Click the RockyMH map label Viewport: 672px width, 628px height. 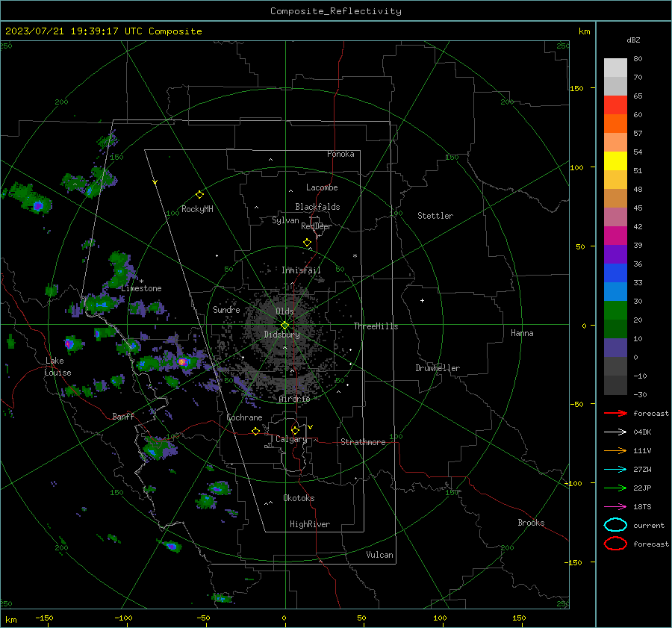coord(197,209)
